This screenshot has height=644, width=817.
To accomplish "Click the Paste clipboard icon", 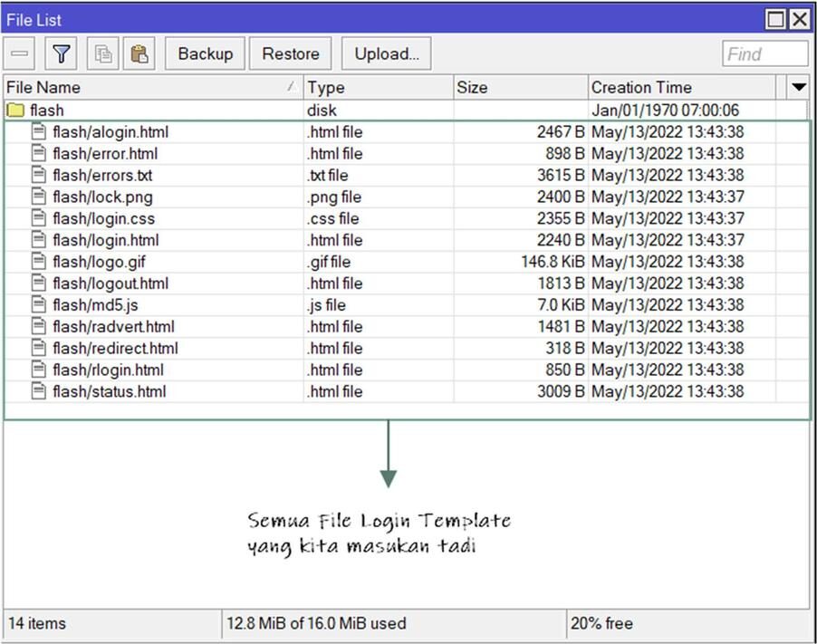I will pos(139,54).
